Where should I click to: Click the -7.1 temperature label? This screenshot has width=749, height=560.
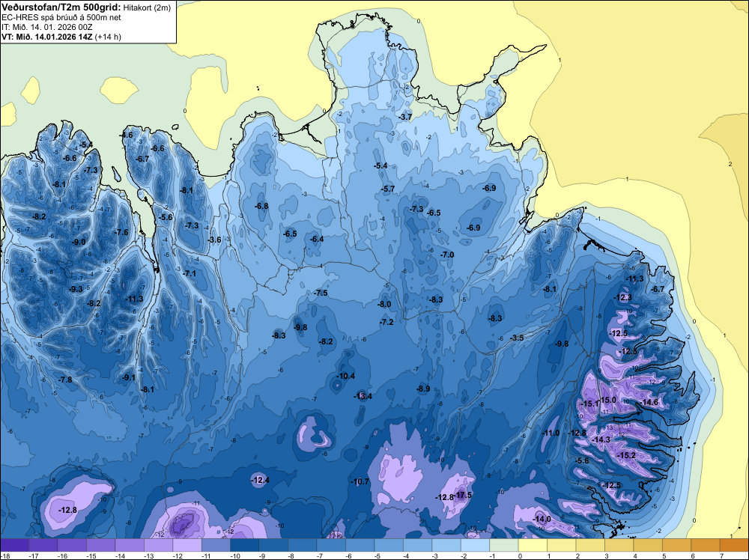[189, 273]
